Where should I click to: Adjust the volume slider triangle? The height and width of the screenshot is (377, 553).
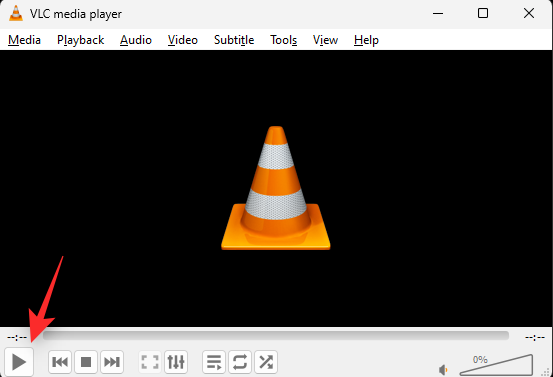point(496,365)
